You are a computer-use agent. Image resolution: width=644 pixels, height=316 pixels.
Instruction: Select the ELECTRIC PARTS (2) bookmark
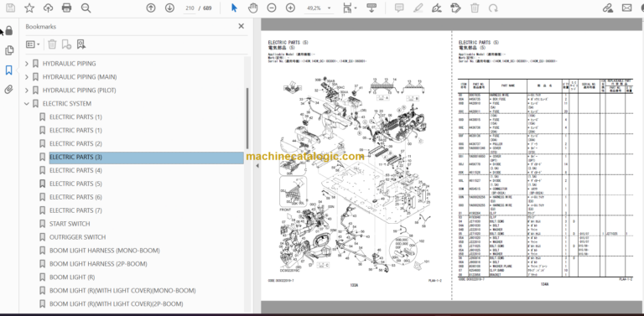75,143
